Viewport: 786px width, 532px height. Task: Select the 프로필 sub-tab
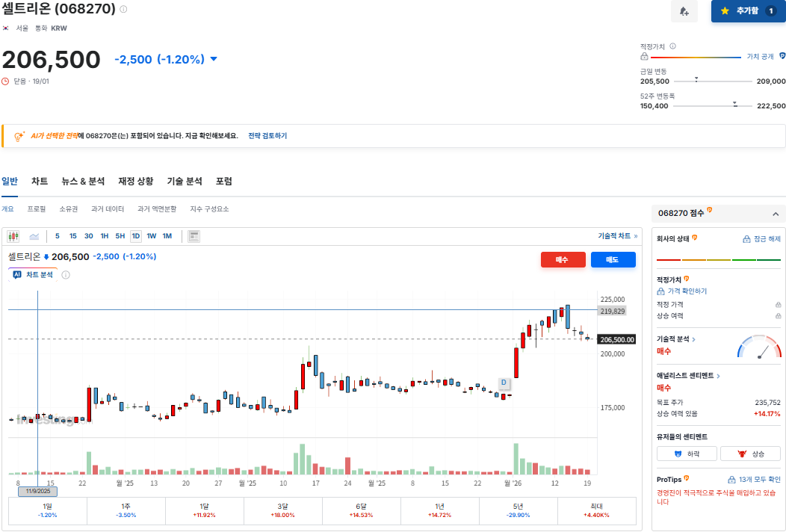[x=37, y=209]
